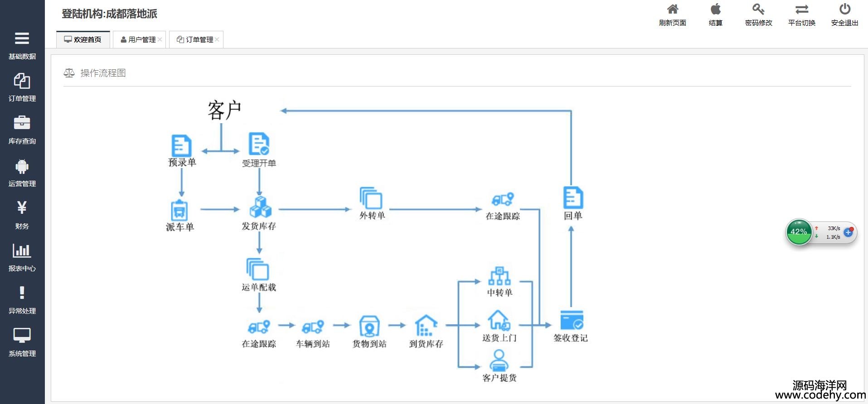Click 平台切换 to switch platform
868x404 pixels.
(x=801, y=14)
